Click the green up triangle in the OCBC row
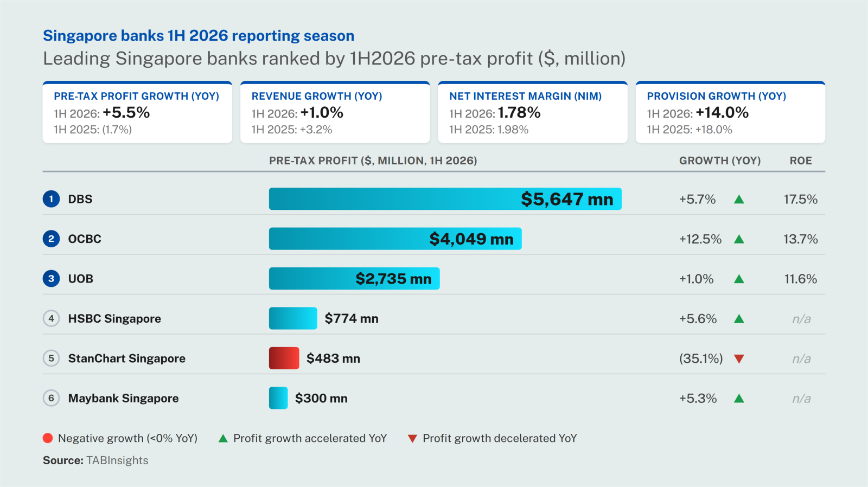Viewport: 868px width, 487px height. point(739,239)
